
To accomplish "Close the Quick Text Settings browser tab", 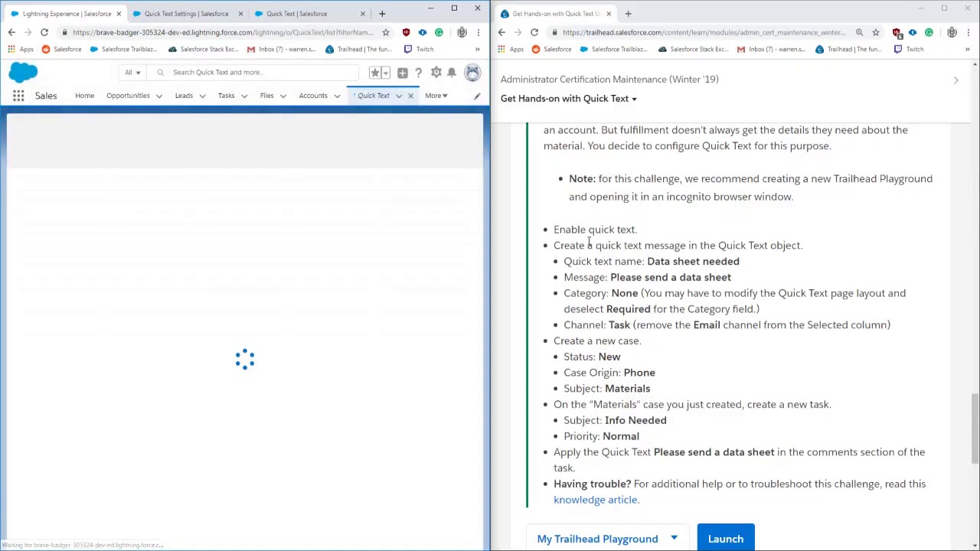I will coord(240,13).
